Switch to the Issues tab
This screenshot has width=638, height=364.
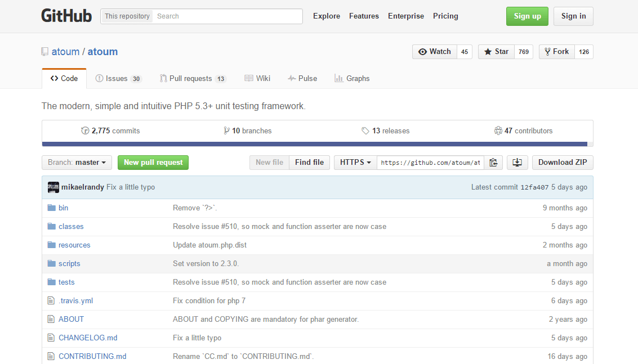click(x=118, y=79)
